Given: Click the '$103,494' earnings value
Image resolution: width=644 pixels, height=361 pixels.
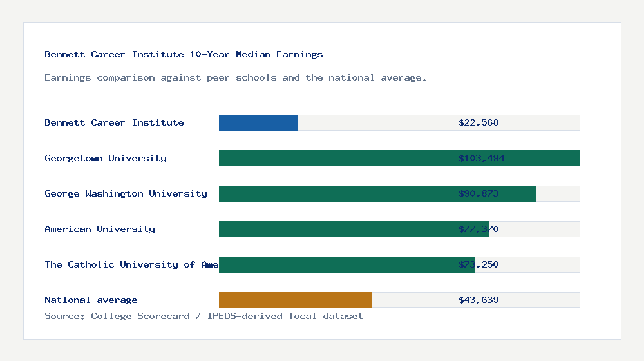Looking at the screenshot, I should (x=481, y=159).
